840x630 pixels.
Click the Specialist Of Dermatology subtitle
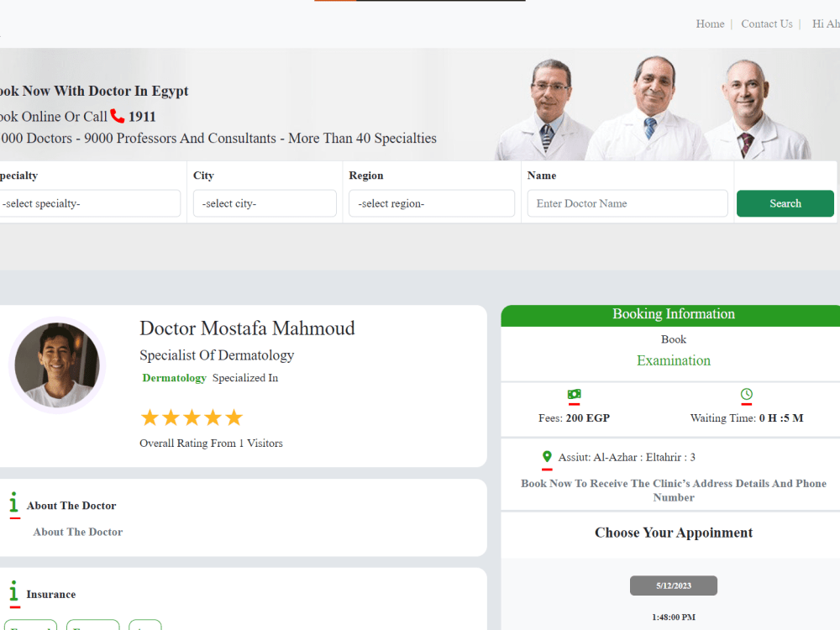tap(217, 355)
